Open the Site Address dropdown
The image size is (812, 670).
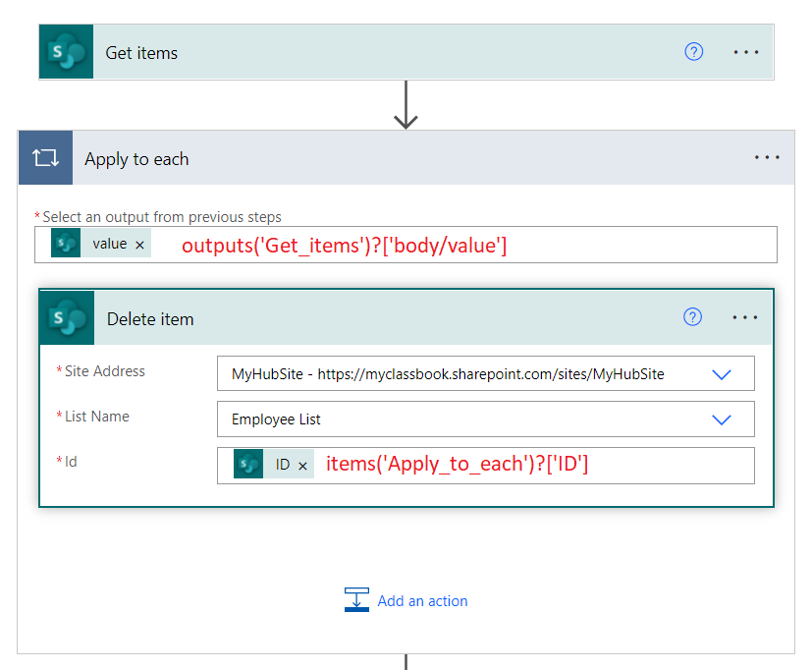pyautogui.click(x=722, y=373)
